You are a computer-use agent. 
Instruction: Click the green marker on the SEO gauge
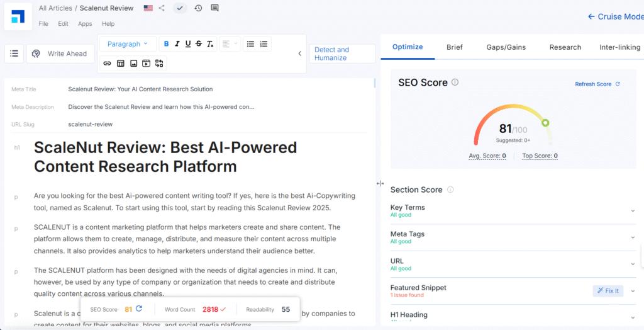(545, 123)
